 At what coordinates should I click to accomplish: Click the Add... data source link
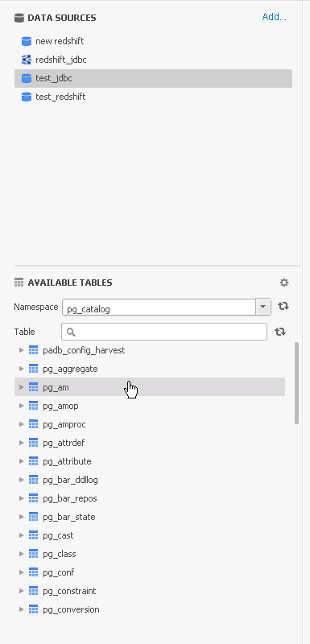click(x=275, y=17)
